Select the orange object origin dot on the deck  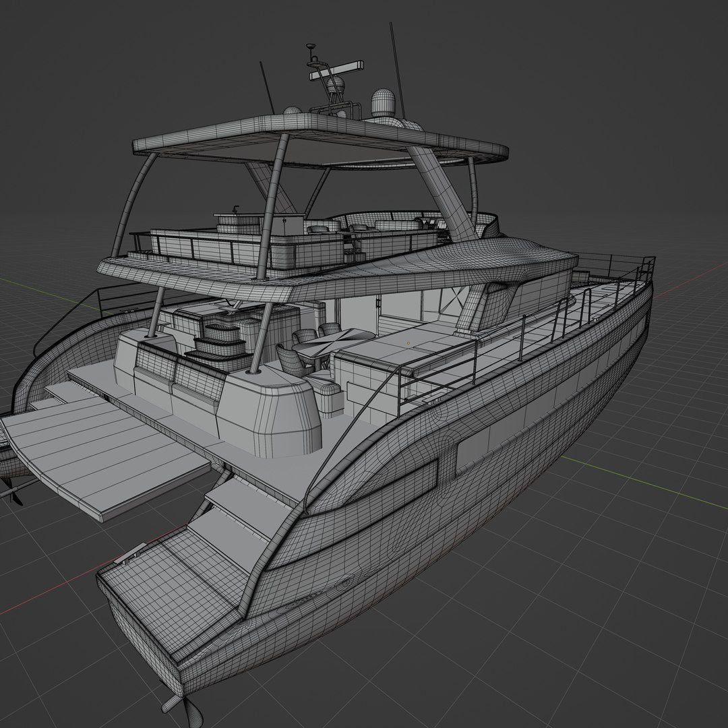click(408, 343)
